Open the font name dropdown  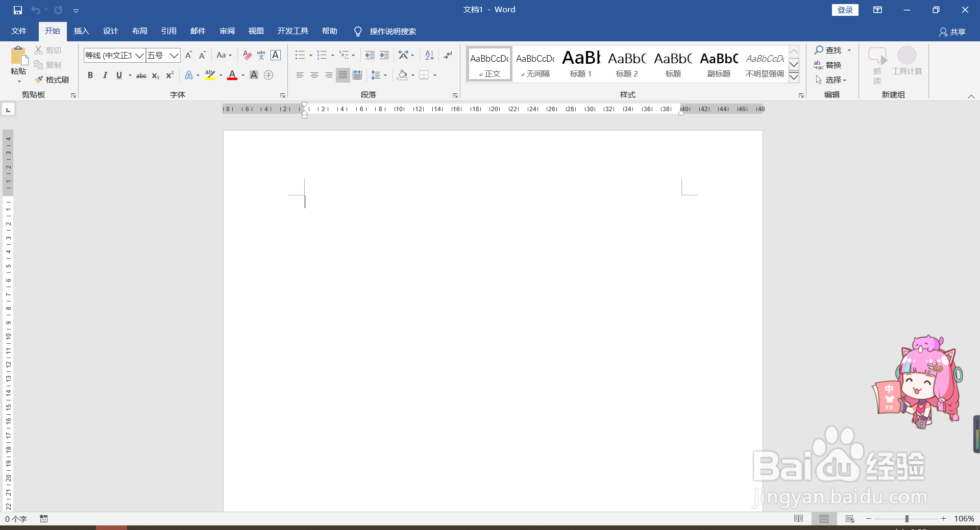pos(139,55)
